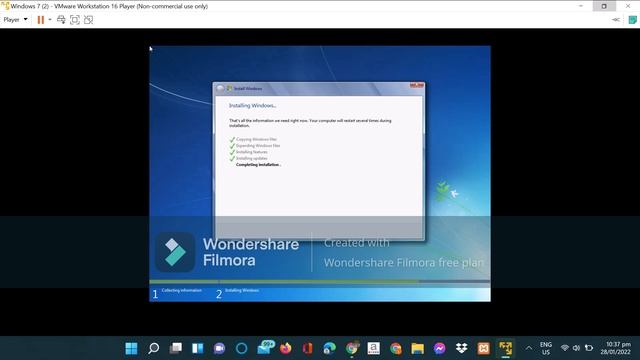
Task: Open the Teams Chat taskbar icon
Action: (x=219, y=348)
